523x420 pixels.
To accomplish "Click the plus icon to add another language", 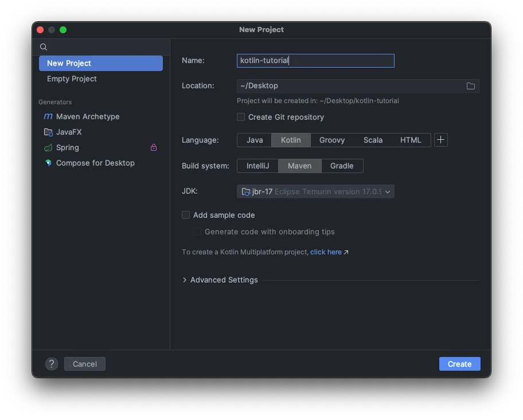I will (440, 139).
